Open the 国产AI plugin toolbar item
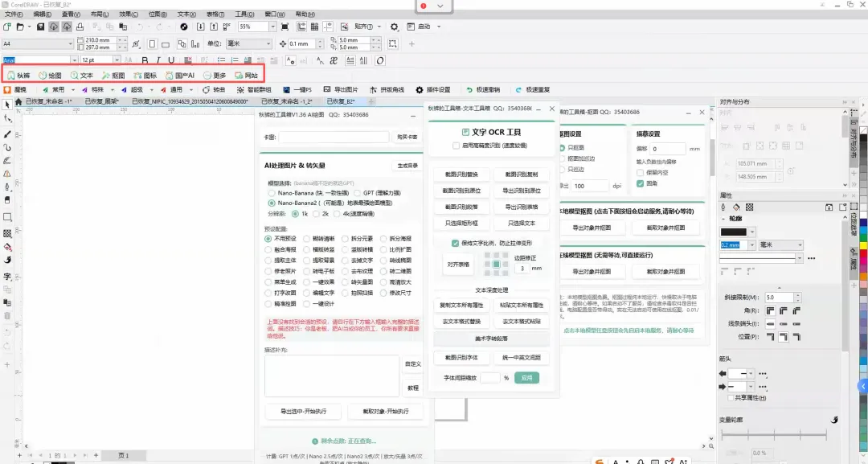The width and height of the screenshot is (868, 464). click(180, 76)
